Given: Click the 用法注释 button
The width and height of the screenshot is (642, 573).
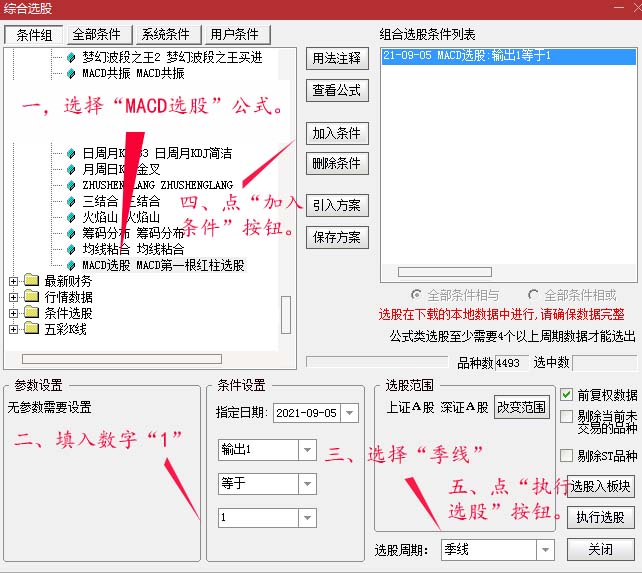Looking at the screenshot, I should coord(337,59).
